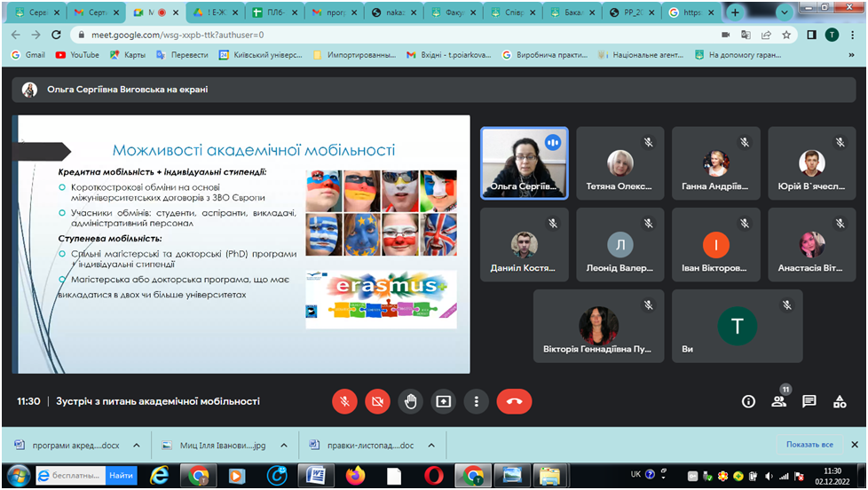868x490 pixels.
Task: Bookmark this page with the star icon
Action: click(786, 35)
